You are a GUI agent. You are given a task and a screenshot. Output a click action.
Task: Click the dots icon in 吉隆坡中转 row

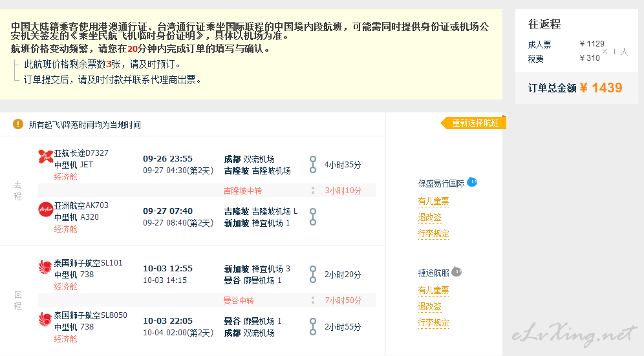click(313, 191)
